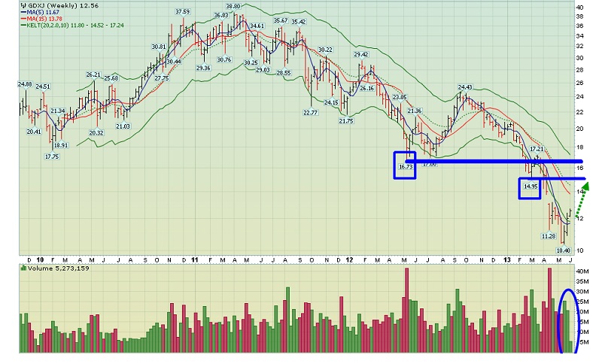Viewport: 602px width, 364px height.
Task: Click the 29.36 low price label
Action: [203, 68]
